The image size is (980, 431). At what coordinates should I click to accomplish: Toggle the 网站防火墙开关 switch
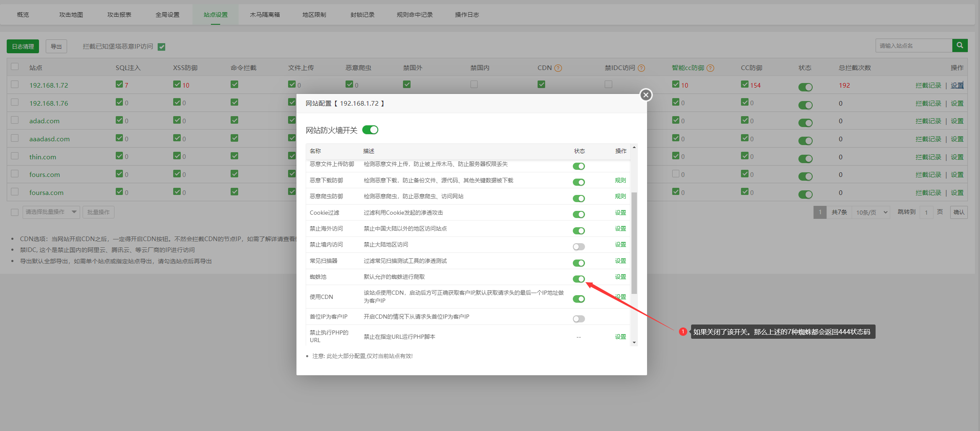click(370, 130)
